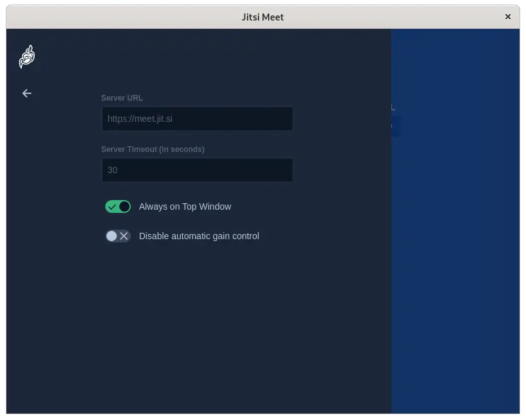The height and width of the screenshot is (420, 526).
Task: Enable Disable automatic gain control toggle
Action: coord(118,236)
